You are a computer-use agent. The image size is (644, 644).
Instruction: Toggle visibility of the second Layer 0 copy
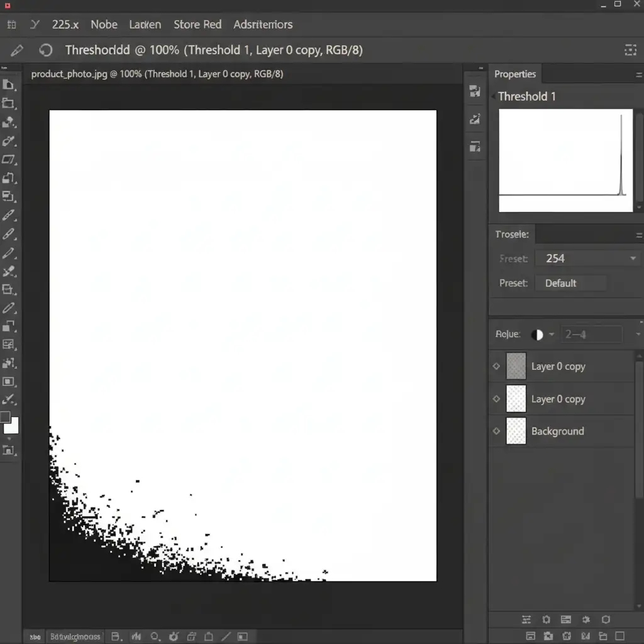pos(496,399)
